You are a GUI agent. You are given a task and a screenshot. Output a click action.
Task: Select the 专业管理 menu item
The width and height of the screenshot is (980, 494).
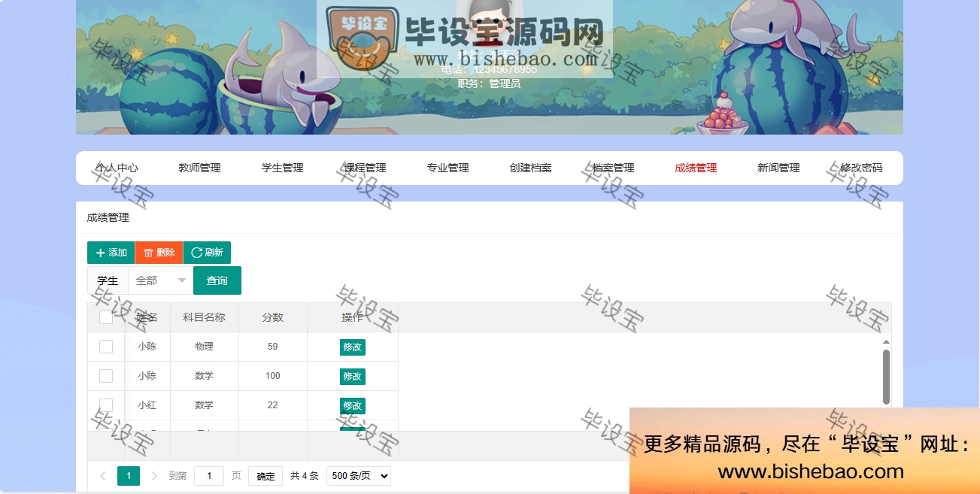(x=448, y=168)
